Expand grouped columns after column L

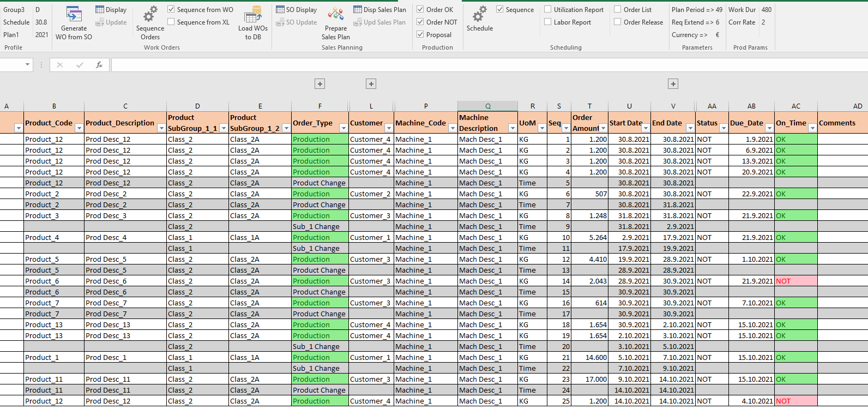371,84
